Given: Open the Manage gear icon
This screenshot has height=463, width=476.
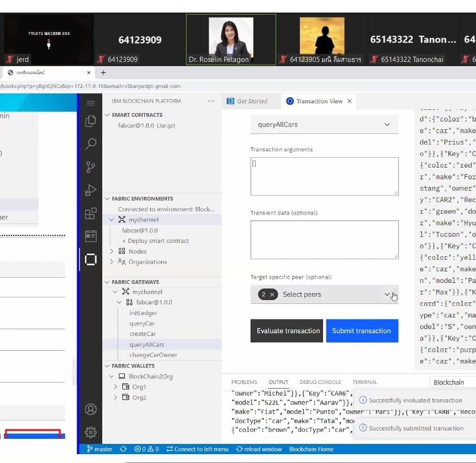Looking at the screenshot, I should (91, 432).
